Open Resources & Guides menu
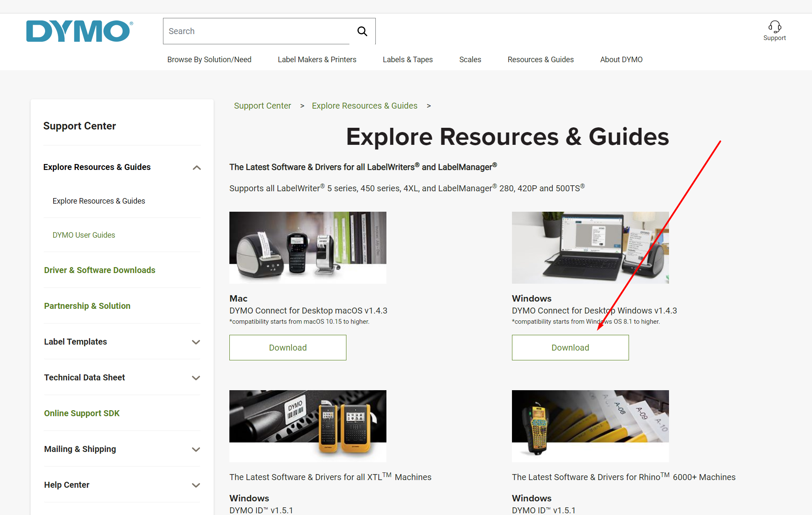This screenshot has height=515, width=812. (x=540, y=60)
